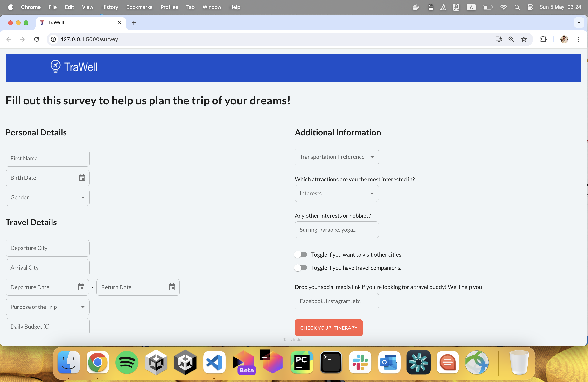The width and height of the screenshot is (588, 382).
Task: Open the Birth Date calendar picker icon
Action: tap(82, 178)
